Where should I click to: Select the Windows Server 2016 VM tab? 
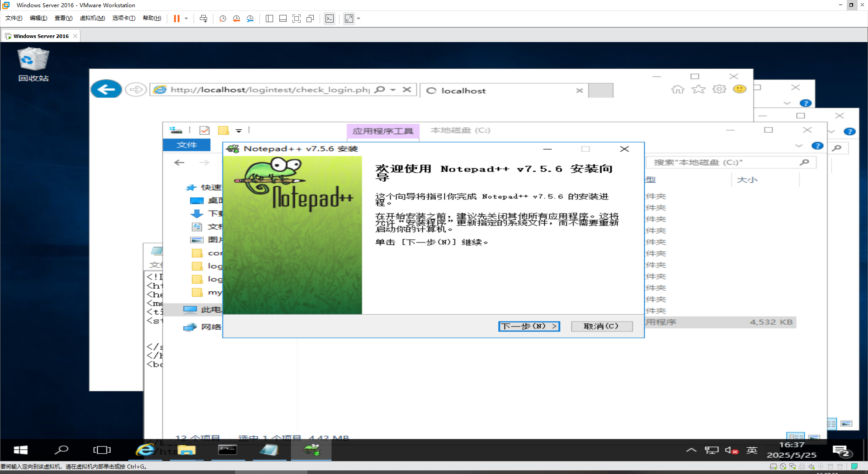coord(41,36)
